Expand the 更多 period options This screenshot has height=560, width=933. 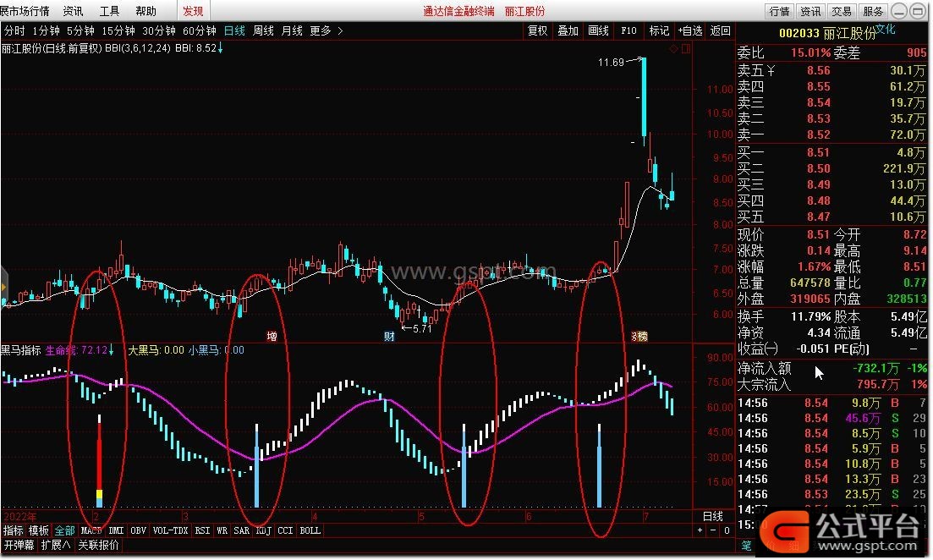(326, 30)
